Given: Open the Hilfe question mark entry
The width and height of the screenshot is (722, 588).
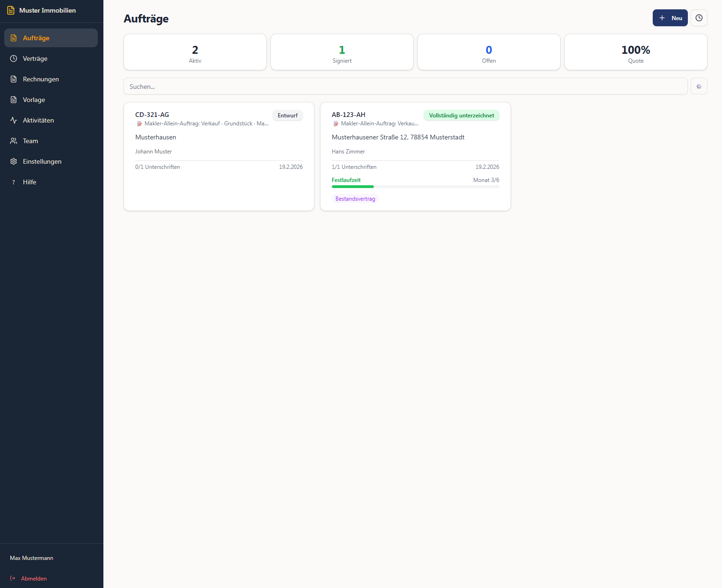Looking at the screenshot, I should coord(14,182).
